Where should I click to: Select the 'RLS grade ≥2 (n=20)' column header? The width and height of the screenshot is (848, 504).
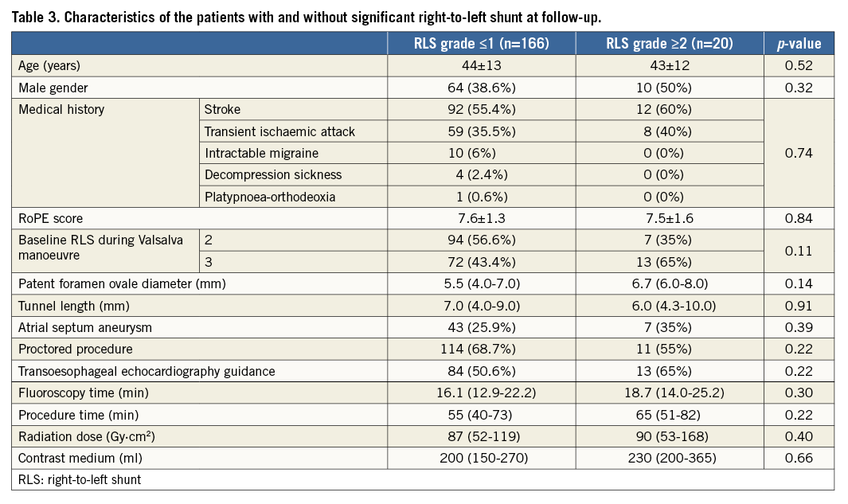click(670, 44)
